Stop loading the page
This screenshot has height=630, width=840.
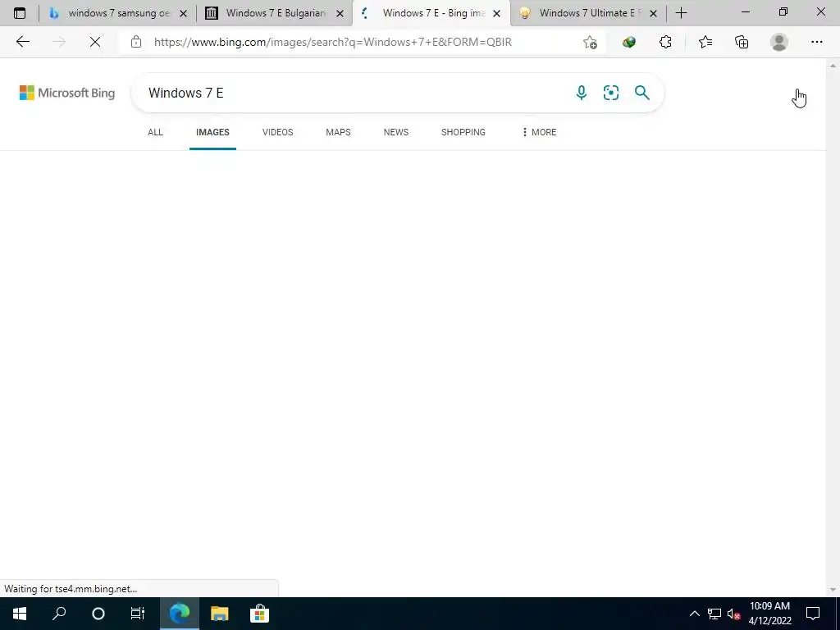[95, 42]
